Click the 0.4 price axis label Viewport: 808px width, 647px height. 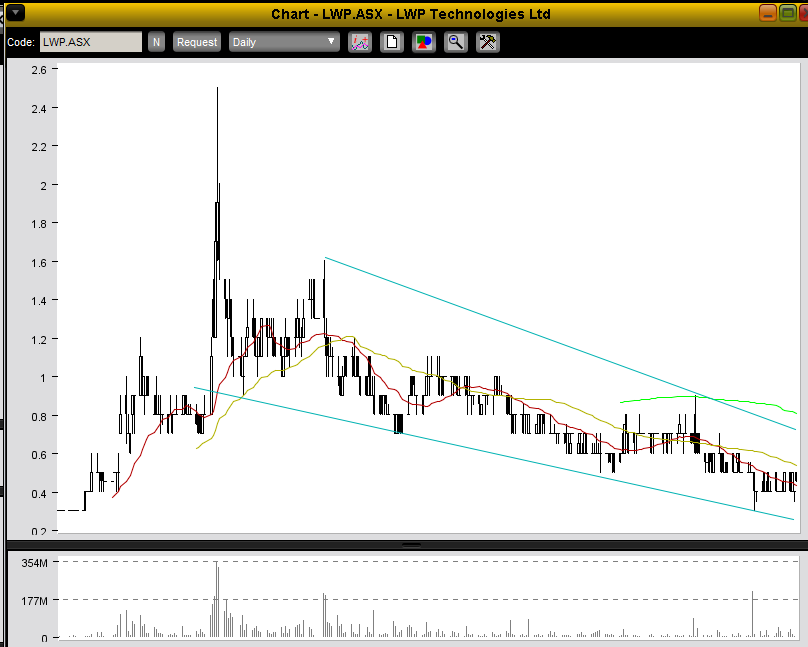[x=39, y=494]
